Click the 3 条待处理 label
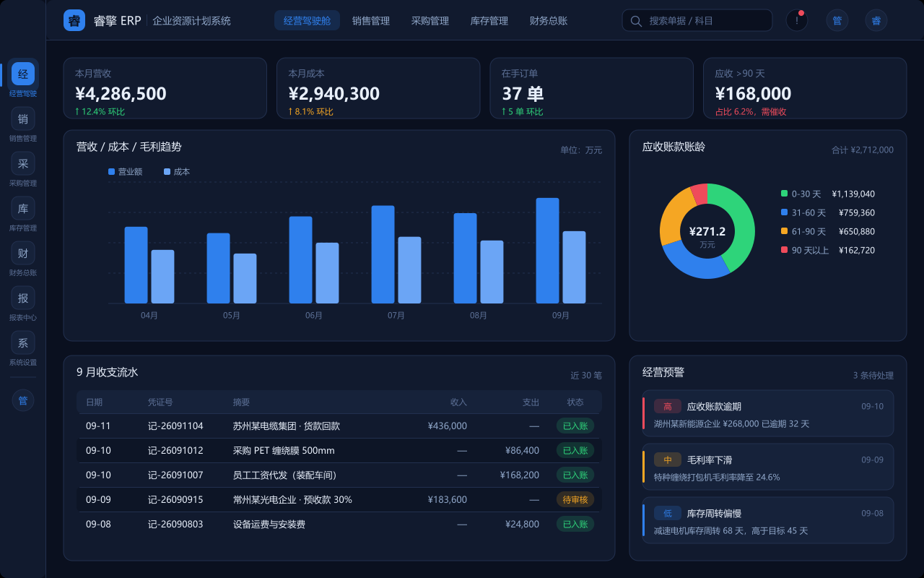This screenshot has height=578, width=924. point(873,375)
